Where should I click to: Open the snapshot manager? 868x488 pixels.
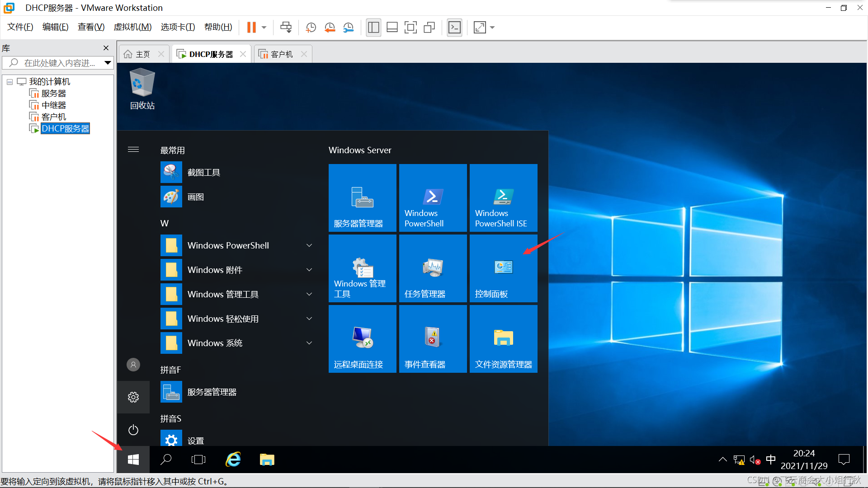click(348, 28)
